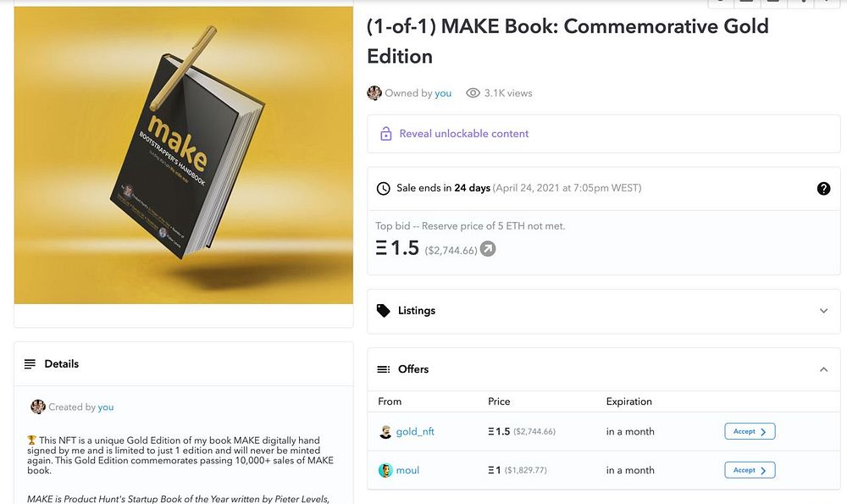Viewport: 847px width, 504px height.
Task: Click the eye icon beside 3.1K views
Action: [x=473, y=93]
